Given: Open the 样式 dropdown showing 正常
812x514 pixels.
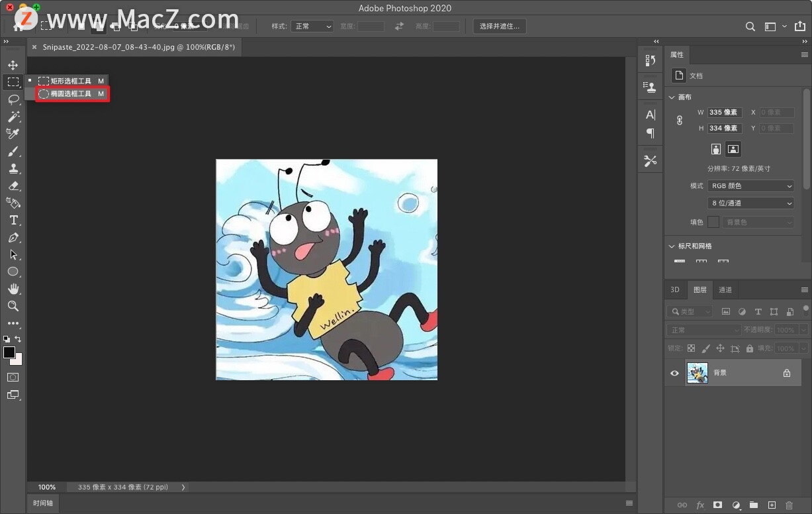Looking at the screenshot, I should tap(312, 26).
